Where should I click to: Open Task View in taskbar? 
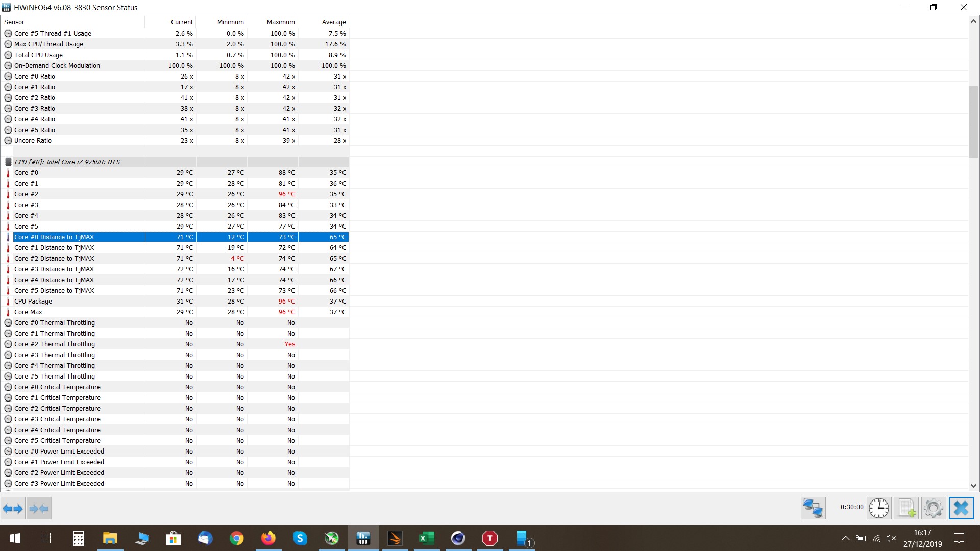46,538
